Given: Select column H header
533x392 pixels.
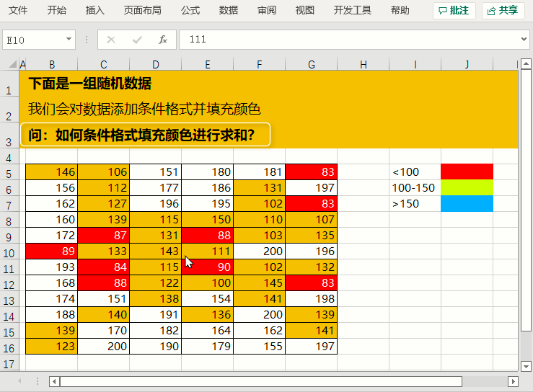Looking at the screenshot, I should (x=364, y=64).
